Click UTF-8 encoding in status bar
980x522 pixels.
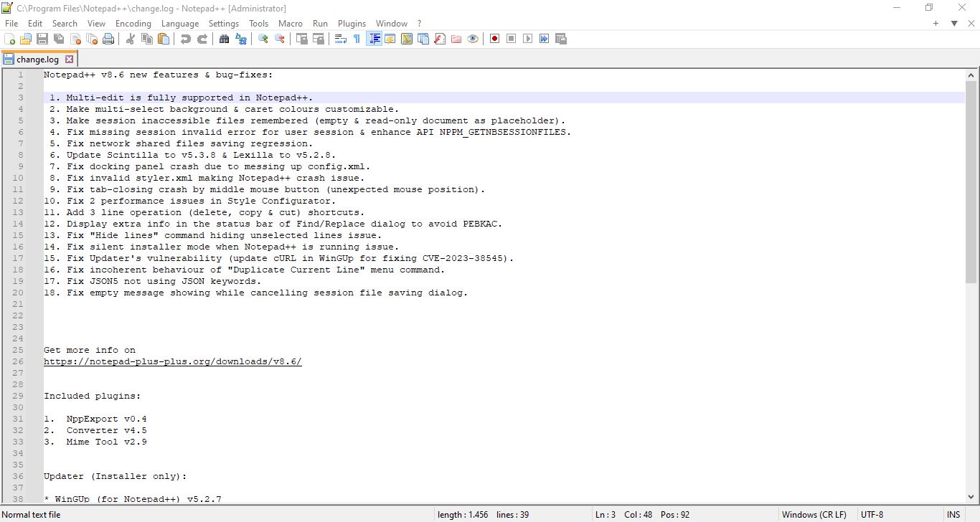(x=872, y=515)
